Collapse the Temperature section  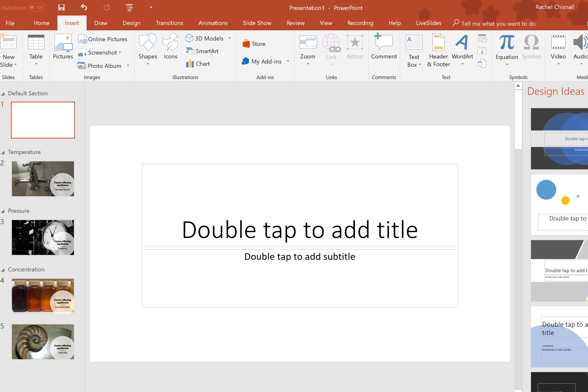coord(3,153)
